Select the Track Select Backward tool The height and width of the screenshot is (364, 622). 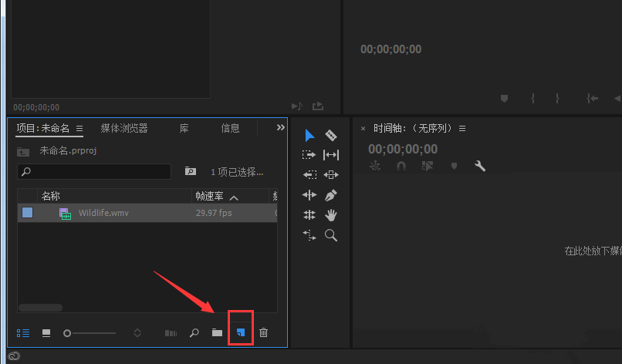(309, 175)
